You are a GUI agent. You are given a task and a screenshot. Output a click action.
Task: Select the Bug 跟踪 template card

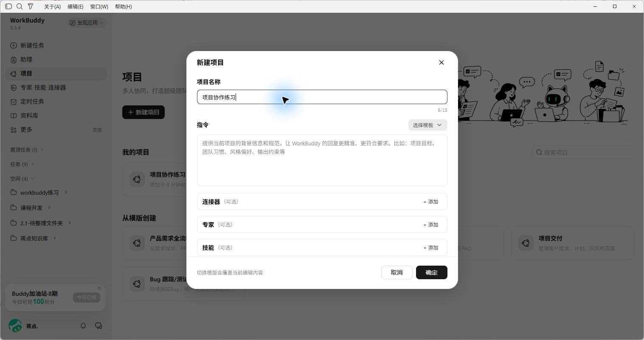[183, 284]
